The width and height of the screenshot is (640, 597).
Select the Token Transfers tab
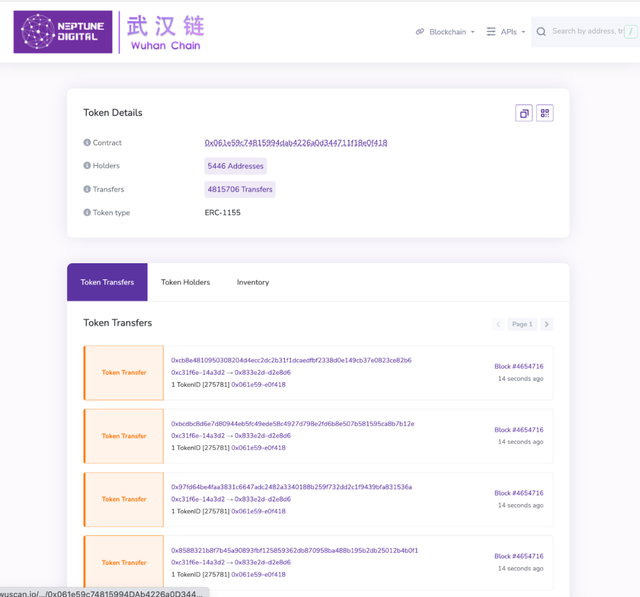click(x=107, y=282)
